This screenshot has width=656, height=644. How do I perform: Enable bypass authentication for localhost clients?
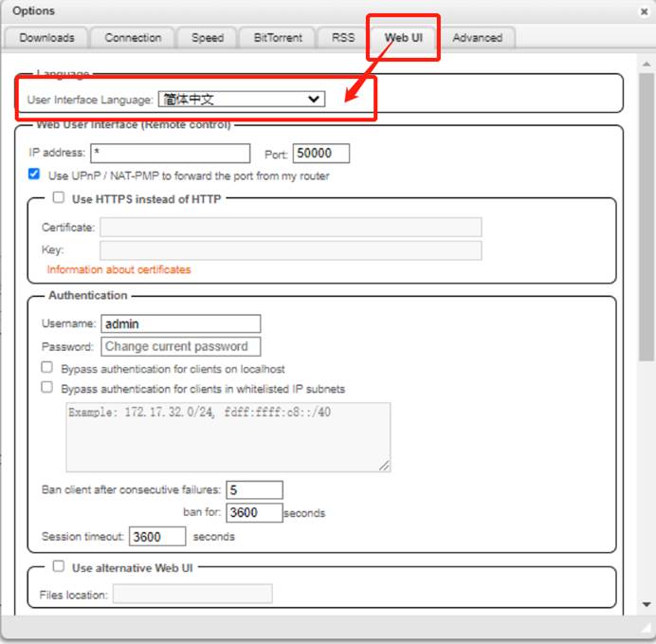[47, 368]
